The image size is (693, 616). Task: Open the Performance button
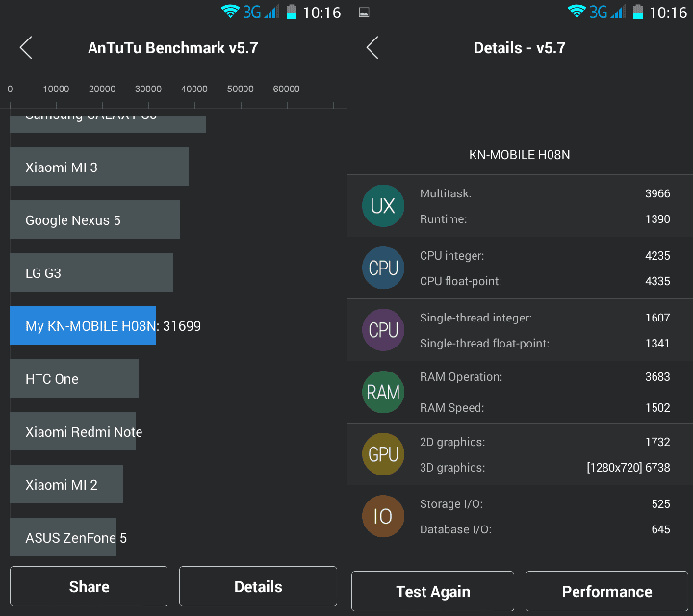(606, 591)
